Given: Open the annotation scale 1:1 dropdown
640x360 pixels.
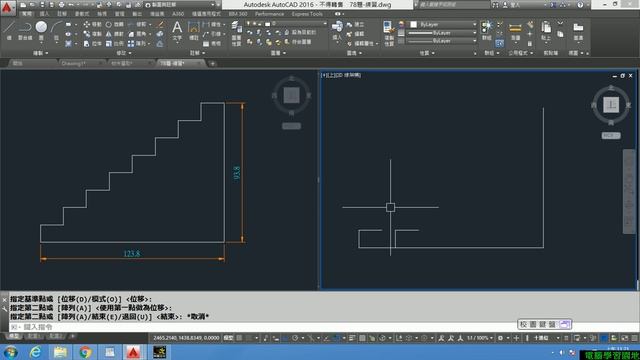Looking at the screenshot, I should (479, 338).
